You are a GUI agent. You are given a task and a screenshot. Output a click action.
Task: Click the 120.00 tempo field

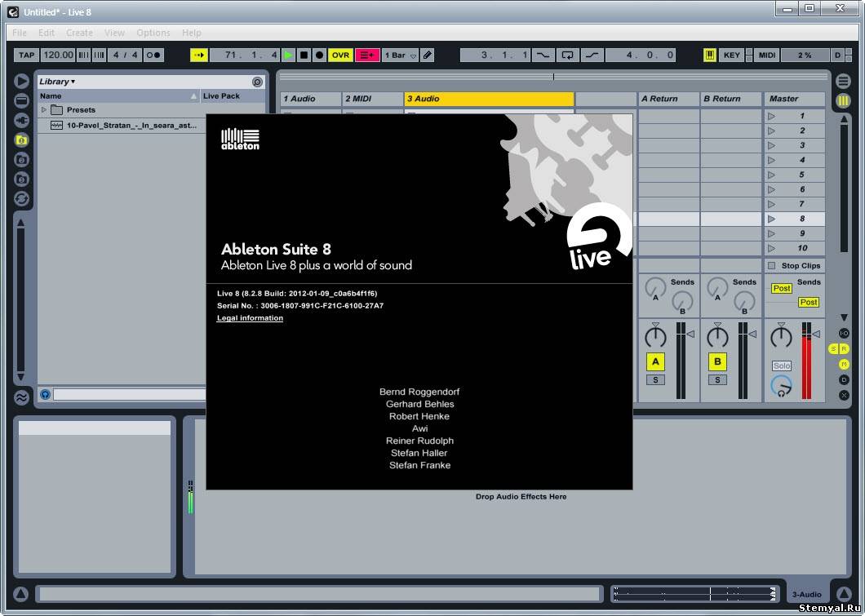click(58, 55)
